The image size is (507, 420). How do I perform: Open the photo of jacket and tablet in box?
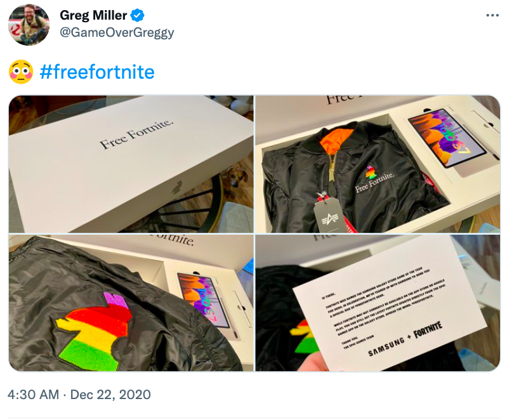point(378,164)
